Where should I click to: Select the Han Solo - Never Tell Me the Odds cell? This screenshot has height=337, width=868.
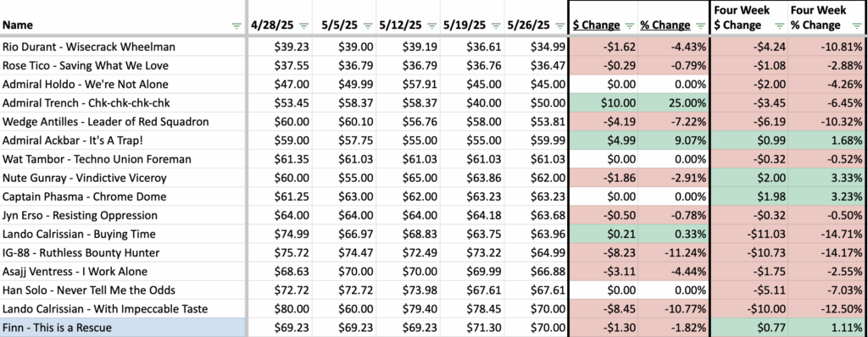(x=123, y=290)
